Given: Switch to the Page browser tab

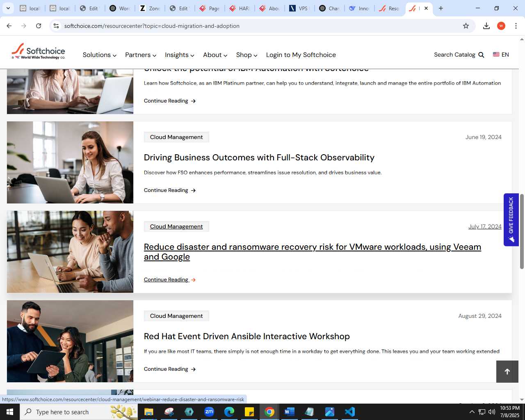Looking at the screenshot, I should (210, 8).
